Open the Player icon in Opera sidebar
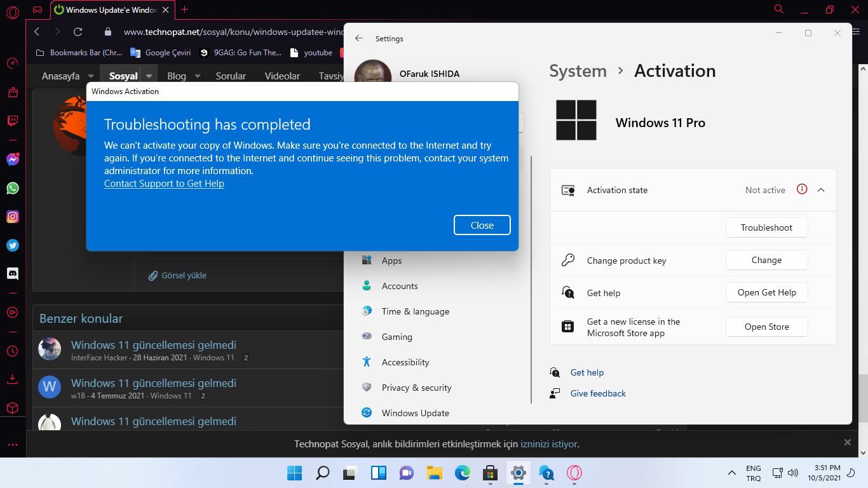 point(13,312)
